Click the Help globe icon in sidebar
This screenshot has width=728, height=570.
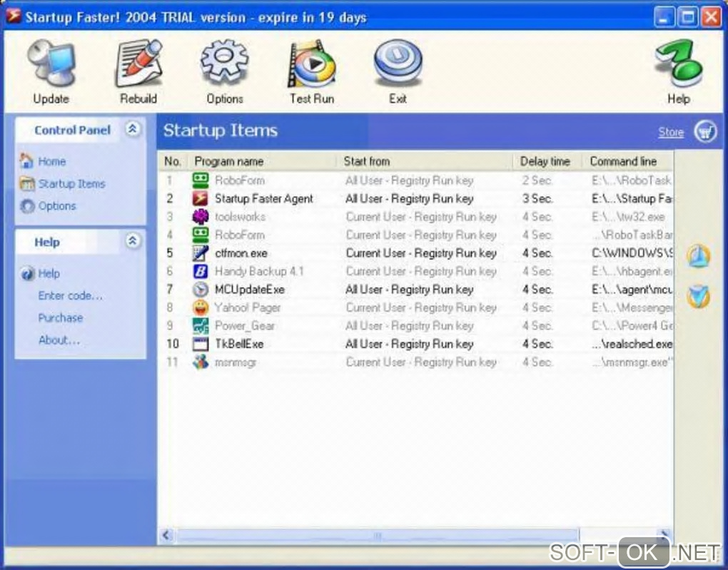coord(27,273)
